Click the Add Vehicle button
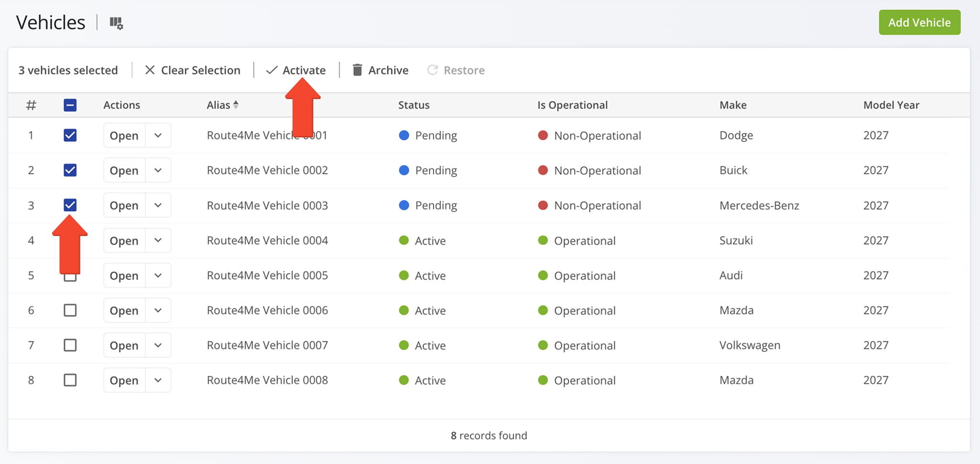The width and height of the screenshot is (980, 464). (919, 23)
